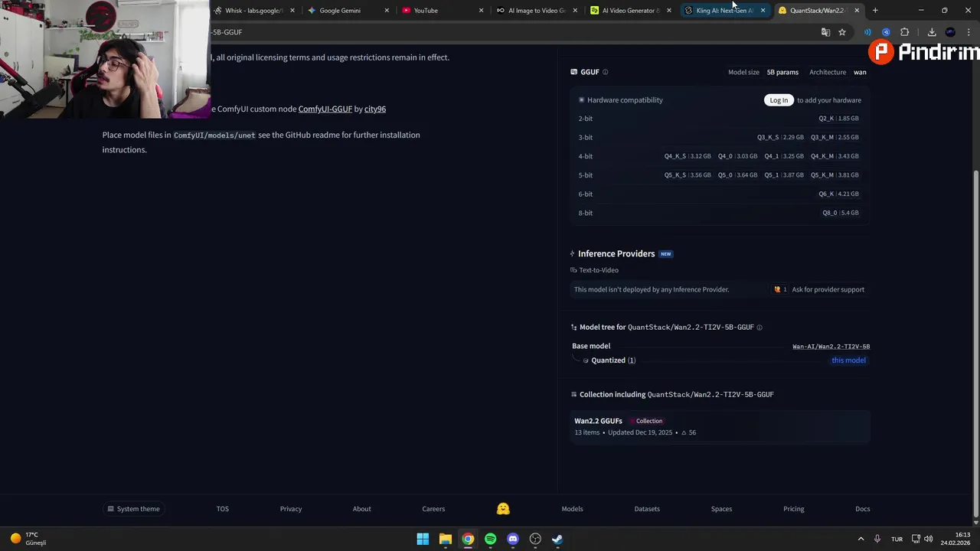Switch to the Whisk labs.google tab
The height and width of the screenshot is (551, 980).
click(x=254, y=11)
